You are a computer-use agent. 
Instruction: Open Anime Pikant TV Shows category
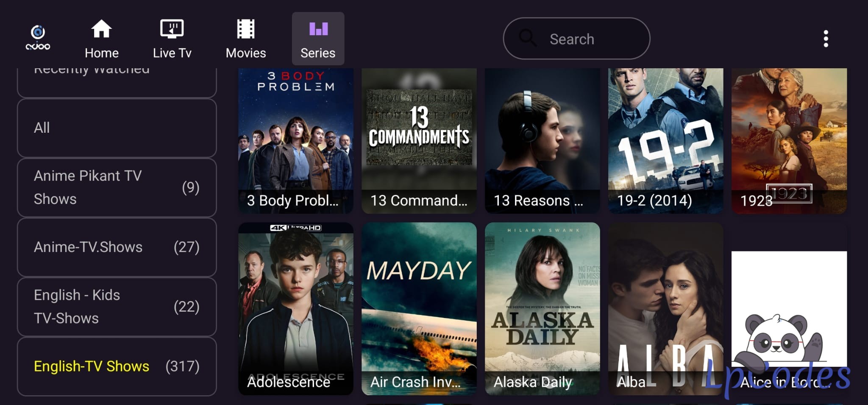pyautogui.click(x=117, y=187)
